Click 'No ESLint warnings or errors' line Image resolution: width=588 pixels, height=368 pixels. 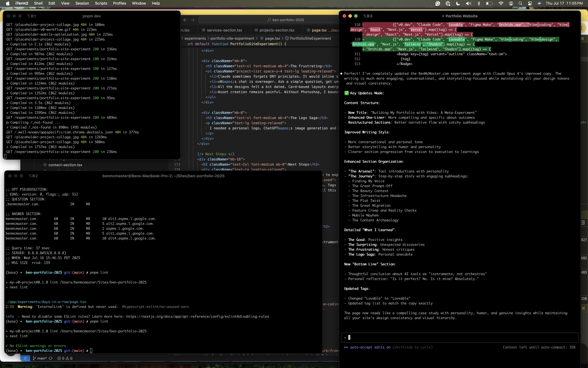coord(36,346)
